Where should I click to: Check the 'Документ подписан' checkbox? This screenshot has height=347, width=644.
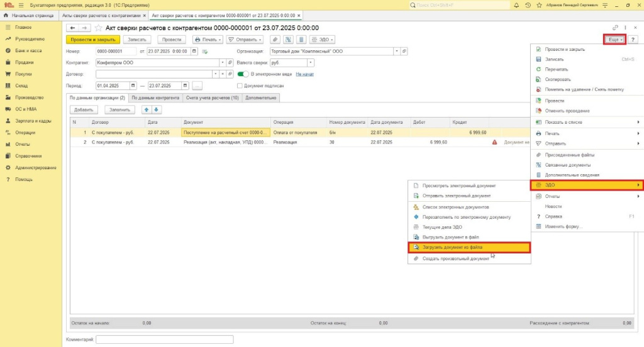[240, 85]
